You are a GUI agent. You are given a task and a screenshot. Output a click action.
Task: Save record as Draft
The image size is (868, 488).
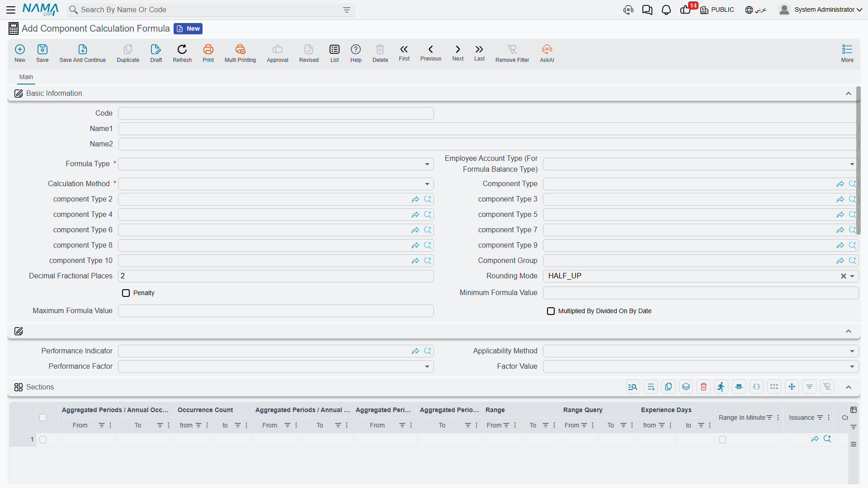[156, 53]
